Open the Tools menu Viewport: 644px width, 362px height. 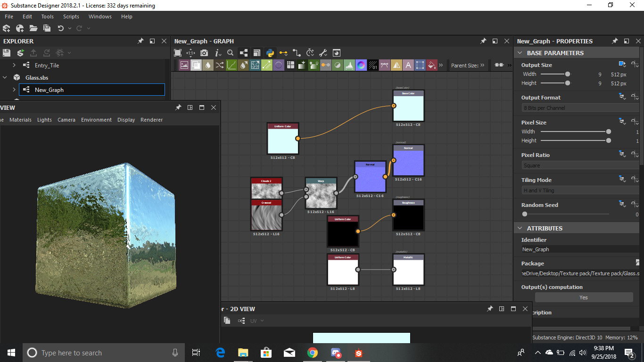47,16
